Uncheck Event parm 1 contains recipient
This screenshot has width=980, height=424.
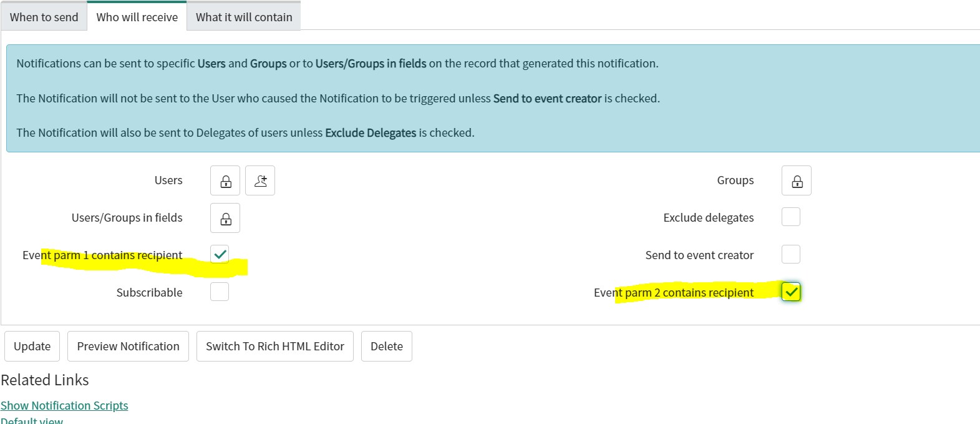tap(220, 254)
